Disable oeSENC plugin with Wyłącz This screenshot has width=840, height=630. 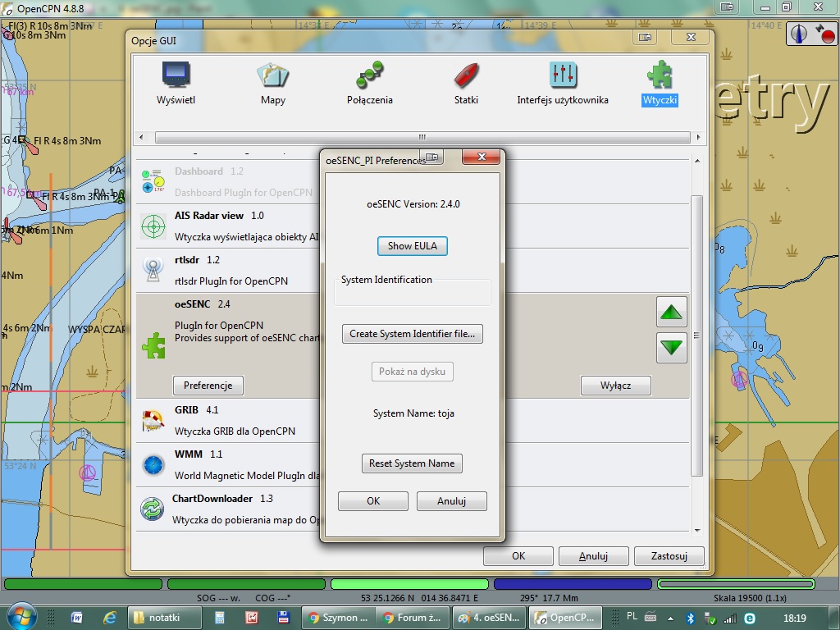click(x=615, y=386)
